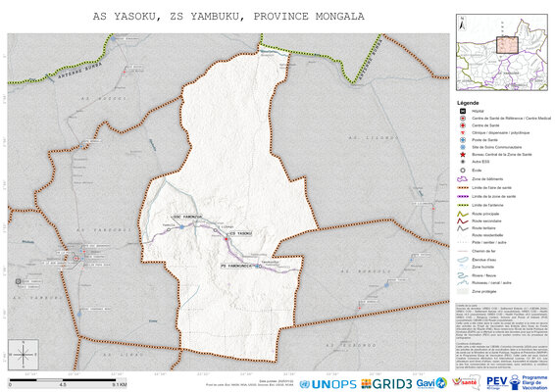Viewport: 555px width, 392px height.
Task: Click the red CS Yasoku marker on the map
Action: coord(227,239)
